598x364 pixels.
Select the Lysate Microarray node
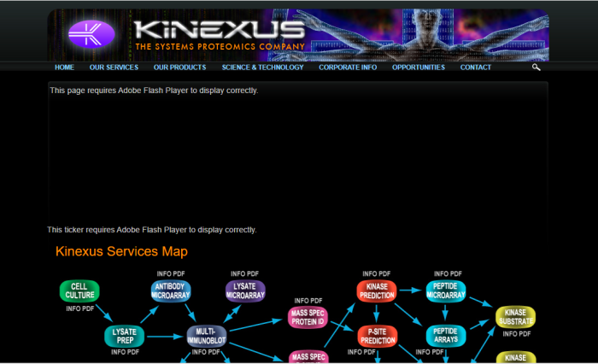[245, 291]
